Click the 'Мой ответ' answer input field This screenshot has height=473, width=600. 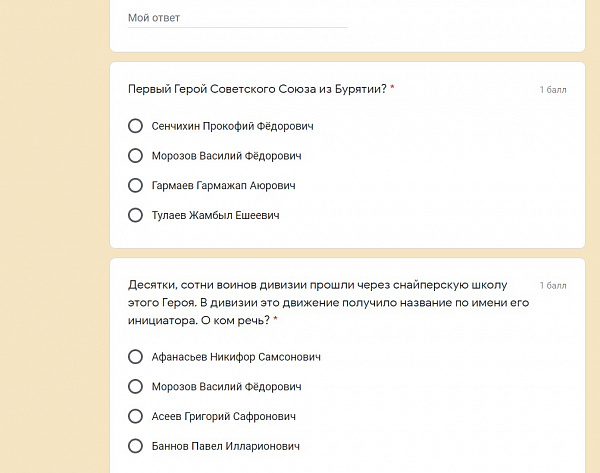click(238, 18)
